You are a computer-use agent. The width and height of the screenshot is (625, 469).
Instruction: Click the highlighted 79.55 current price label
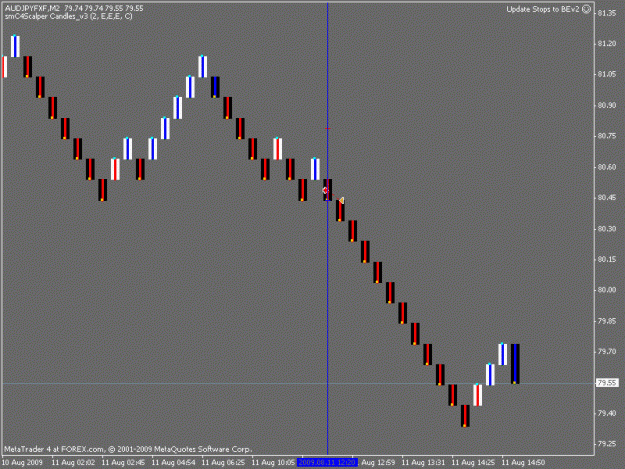607,383
